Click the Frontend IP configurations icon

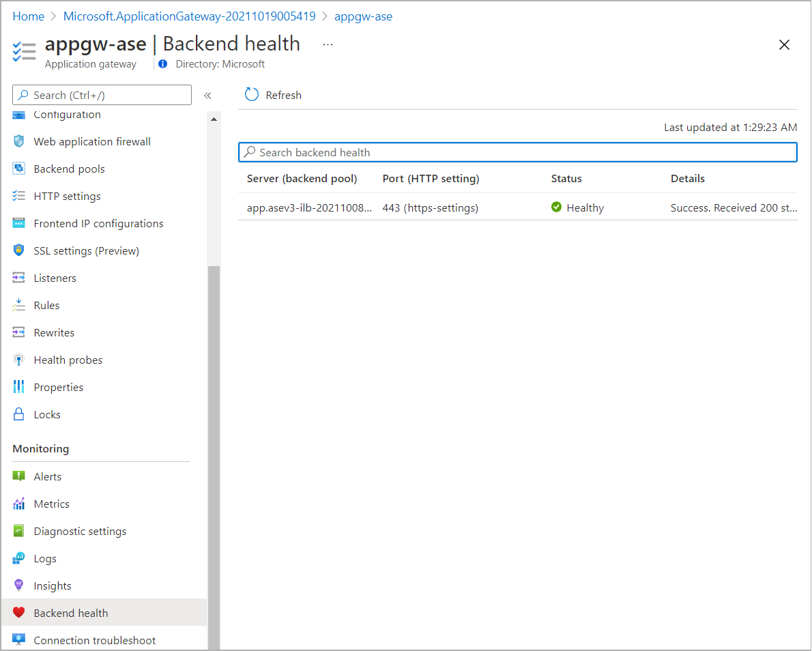(18, 223)
